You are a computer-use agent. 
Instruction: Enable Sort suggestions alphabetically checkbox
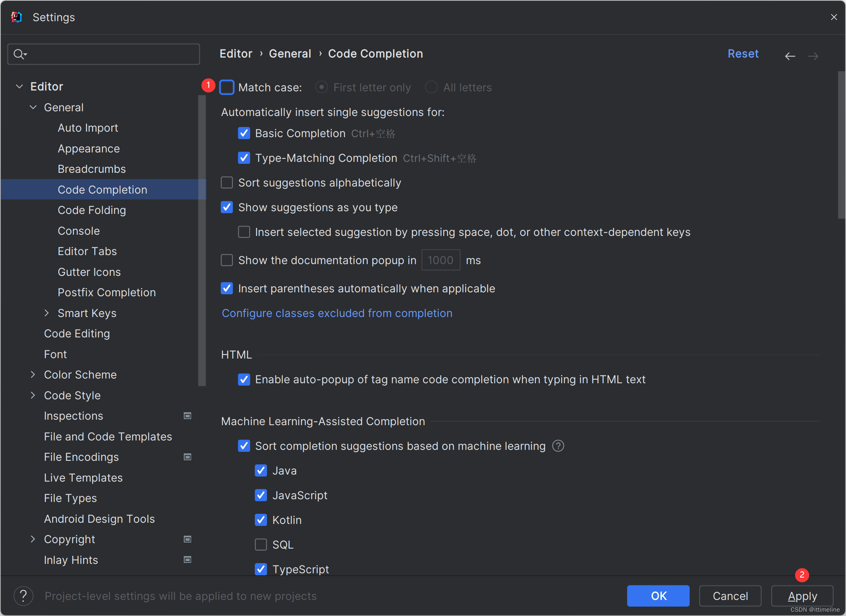point(228,183)
